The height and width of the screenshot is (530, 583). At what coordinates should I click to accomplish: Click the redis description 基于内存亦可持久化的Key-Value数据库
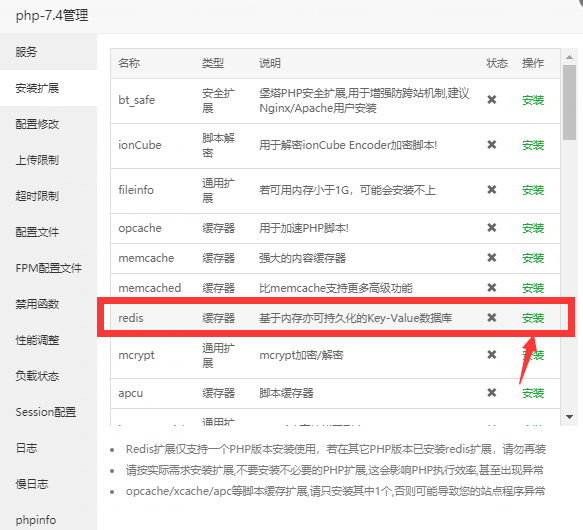[x=355, y=318]
